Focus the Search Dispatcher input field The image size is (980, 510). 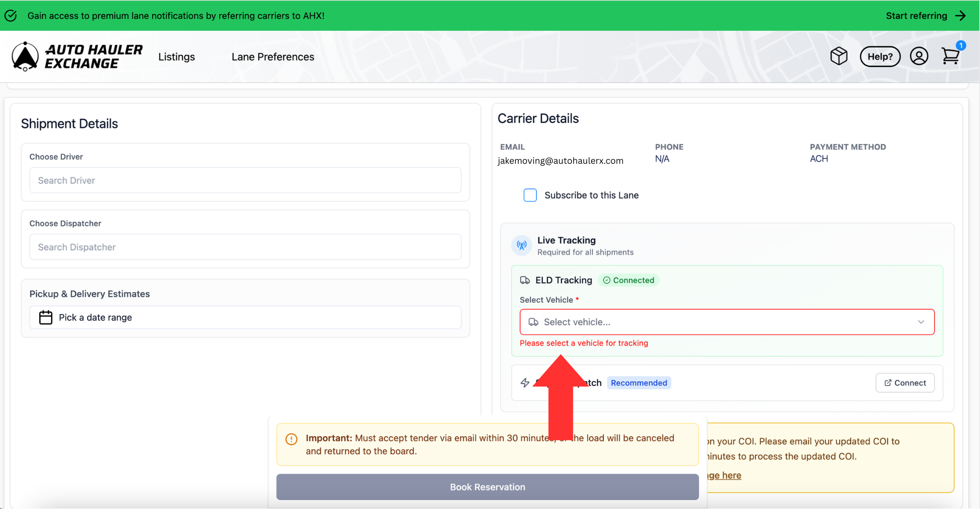(x=245, y=247)
